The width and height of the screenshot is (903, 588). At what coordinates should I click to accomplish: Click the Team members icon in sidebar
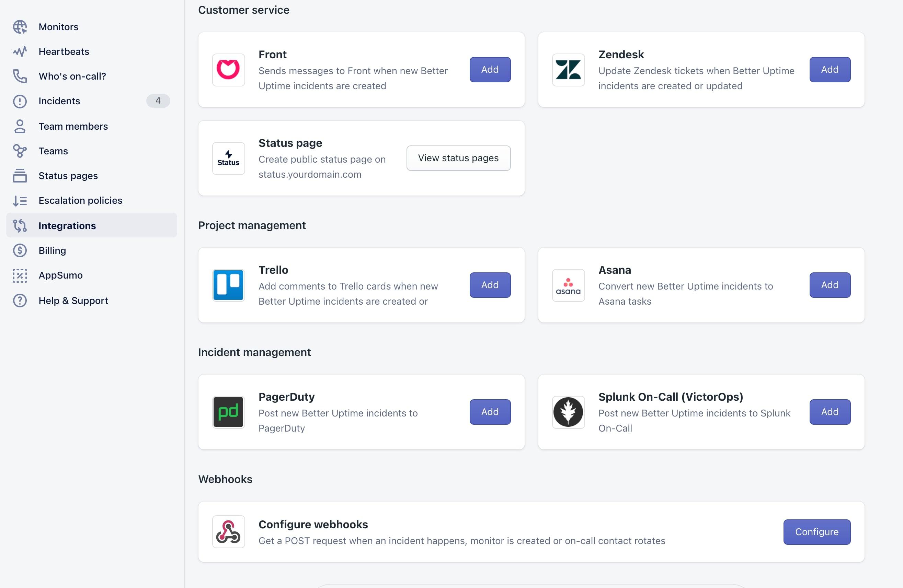[20, 126]
